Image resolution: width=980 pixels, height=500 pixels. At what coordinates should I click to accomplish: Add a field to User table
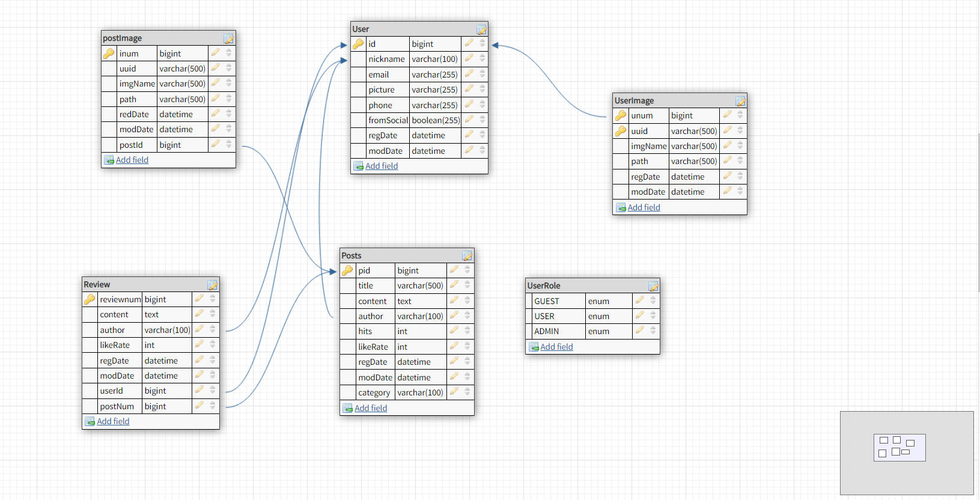point(382,166)
